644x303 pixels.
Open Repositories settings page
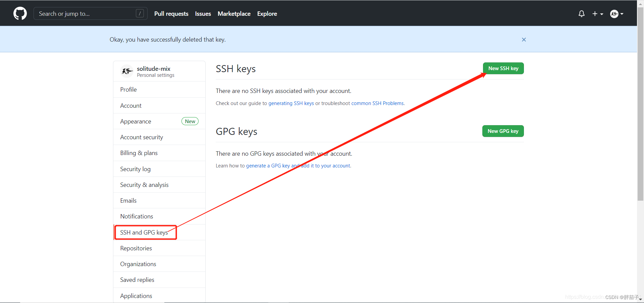159,248
